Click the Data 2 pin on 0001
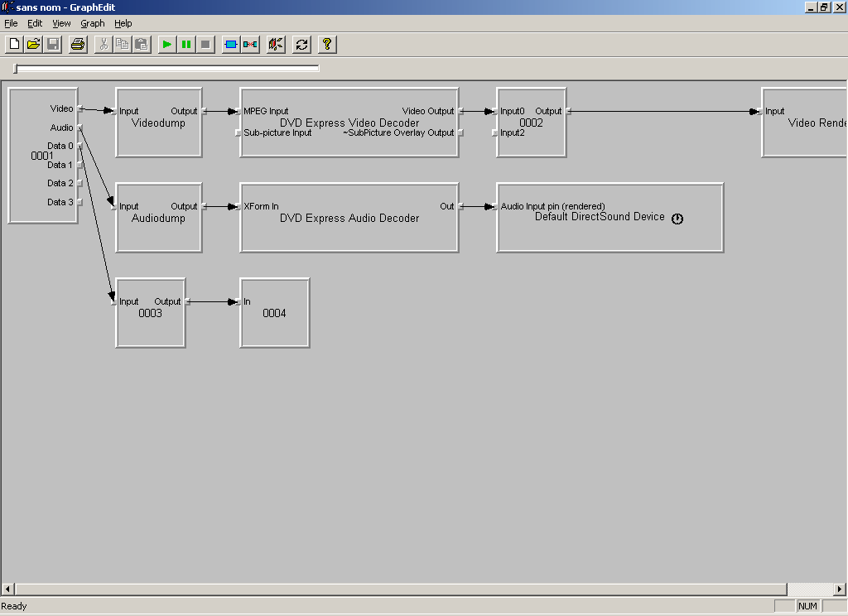 [80, 183]
